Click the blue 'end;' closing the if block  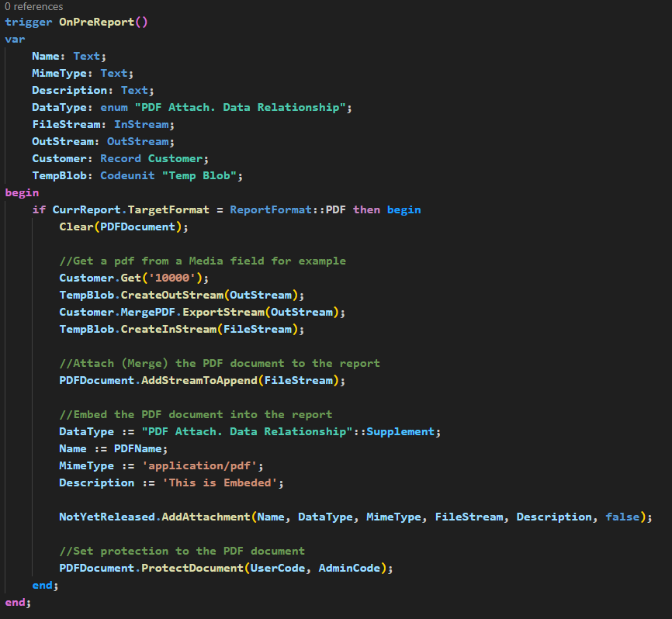click(x=46, y=585)
